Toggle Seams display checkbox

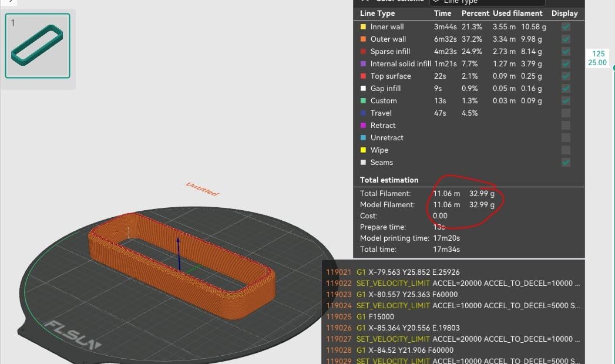[x=566, y=163]
